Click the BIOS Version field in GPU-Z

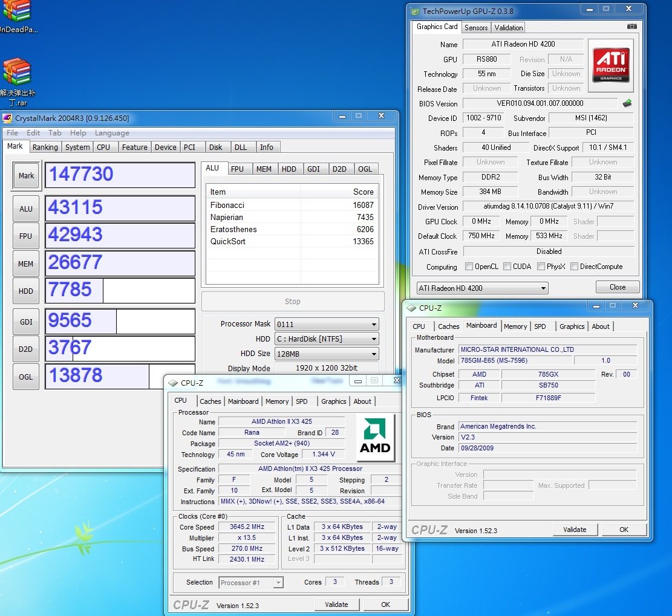pyautogui.click(x=540, y=103)
